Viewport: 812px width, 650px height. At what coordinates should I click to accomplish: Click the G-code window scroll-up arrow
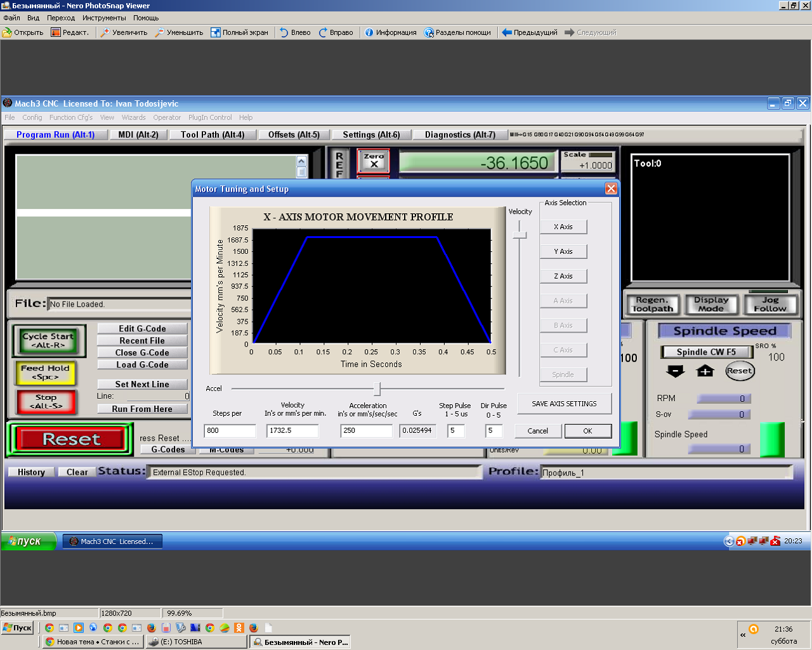301,161
